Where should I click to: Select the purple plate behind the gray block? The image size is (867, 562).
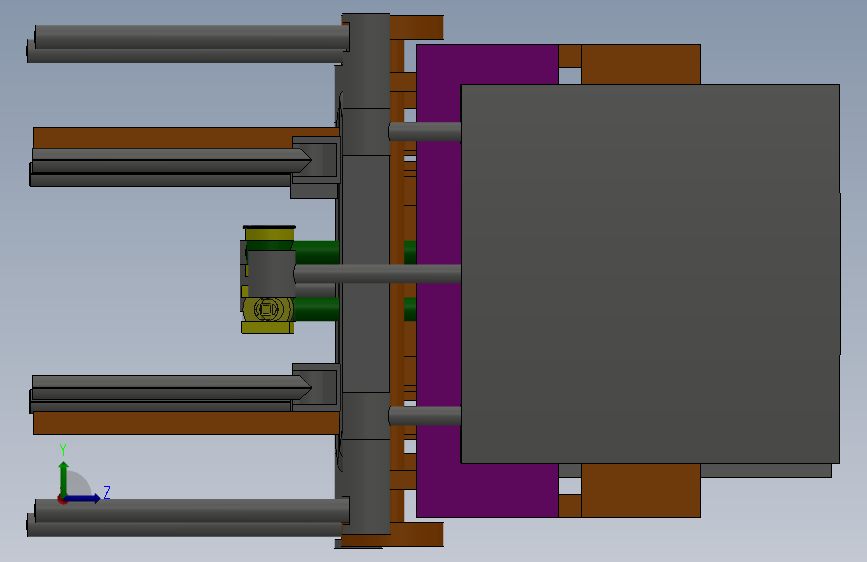coord(438,281)
